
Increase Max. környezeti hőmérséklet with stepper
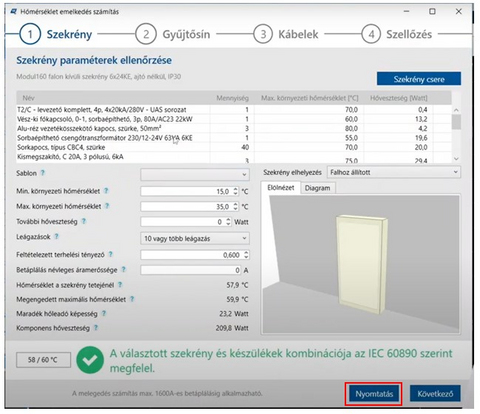pos(235,204)
